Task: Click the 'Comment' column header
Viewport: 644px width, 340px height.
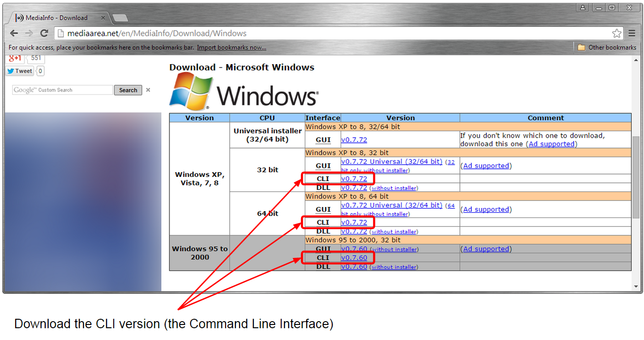Action: click(545, 118)
